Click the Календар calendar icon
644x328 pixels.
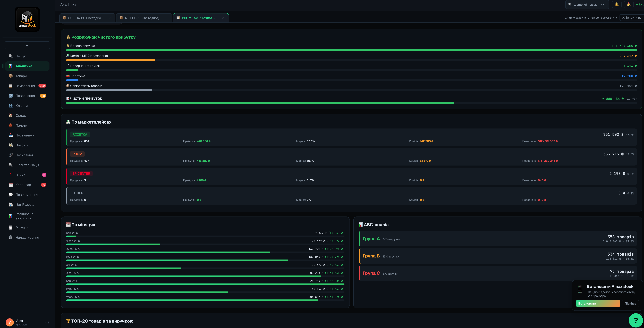pyautogui.click(x=11, y=185)
